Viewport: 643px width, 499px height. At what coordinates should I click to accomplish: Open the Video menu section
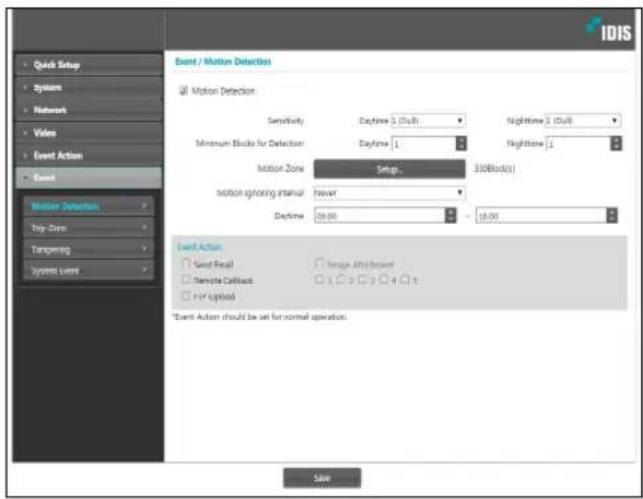coord(89,133)
